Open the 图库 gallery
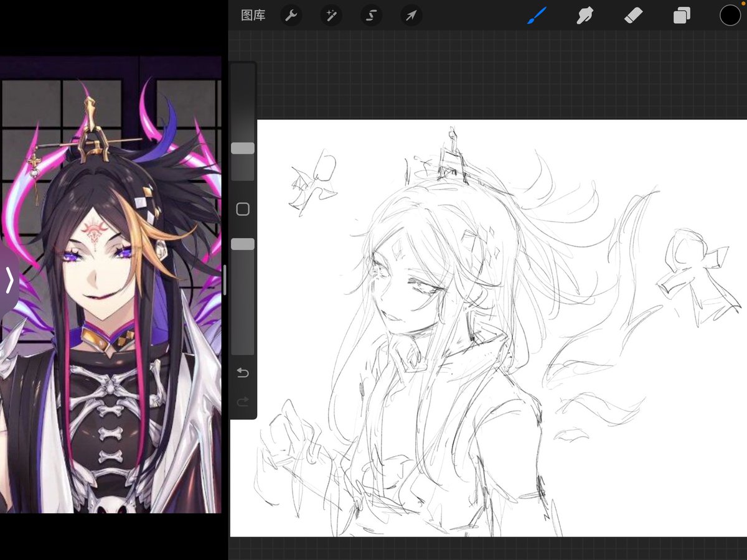 click(x=253, y=16)
